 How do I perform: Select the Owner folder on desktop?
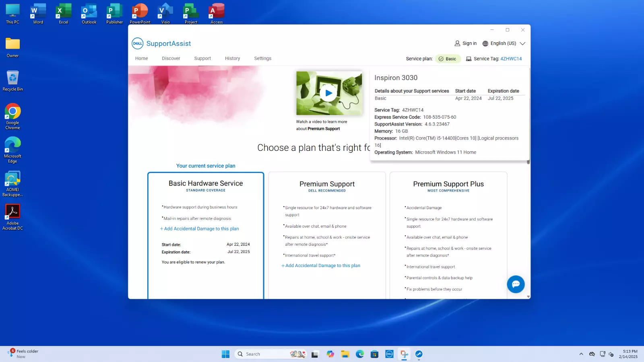12,47
